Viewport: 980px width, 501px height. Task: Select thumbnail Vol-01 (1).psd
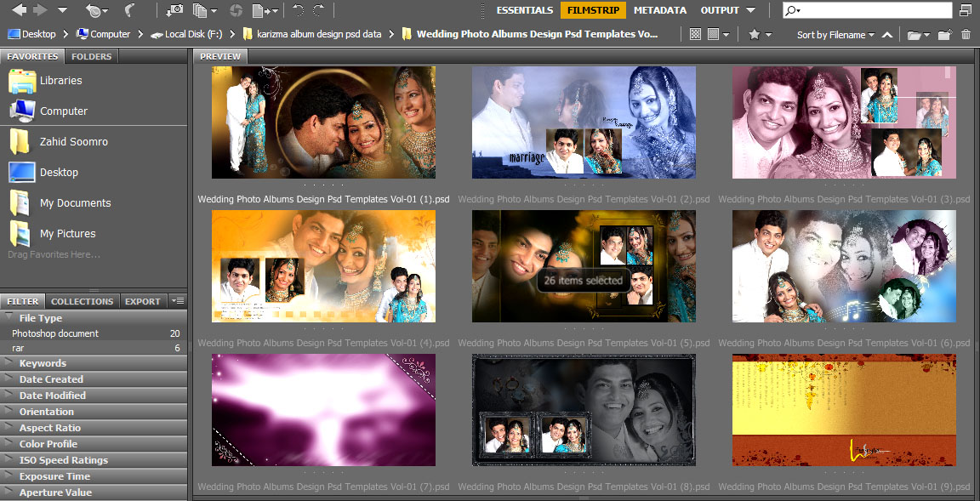tap(324, 122)
